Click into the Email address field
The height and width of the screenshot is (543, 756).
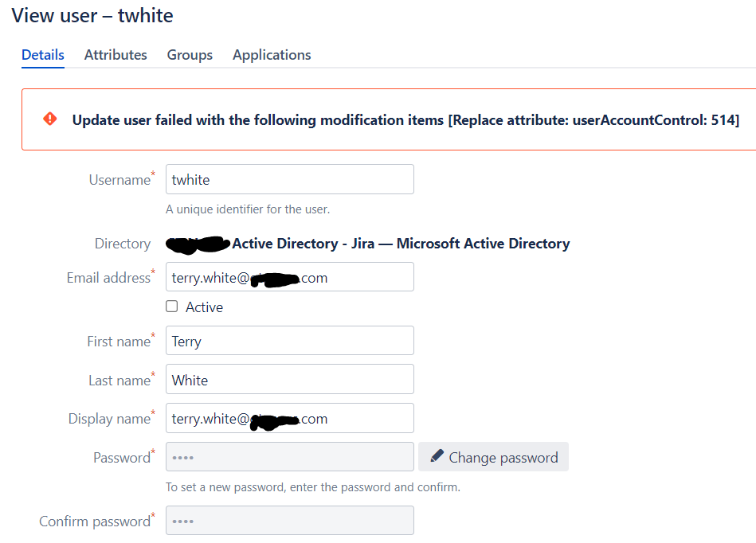click(290, 277)
